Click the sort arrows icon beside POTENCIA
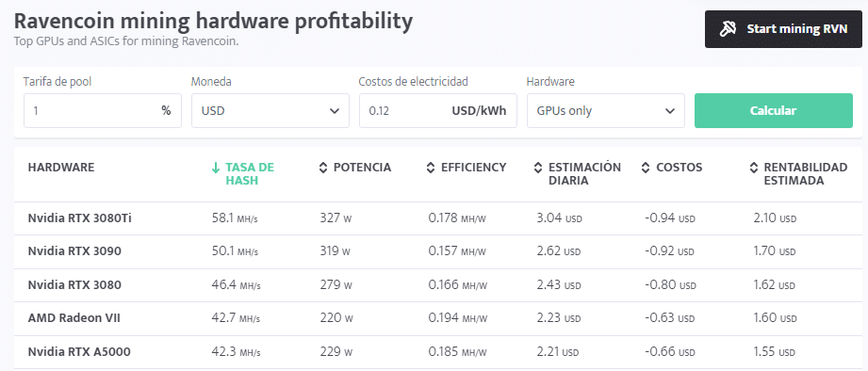Screen dimensions: 868x371 [x=323, y=168]
